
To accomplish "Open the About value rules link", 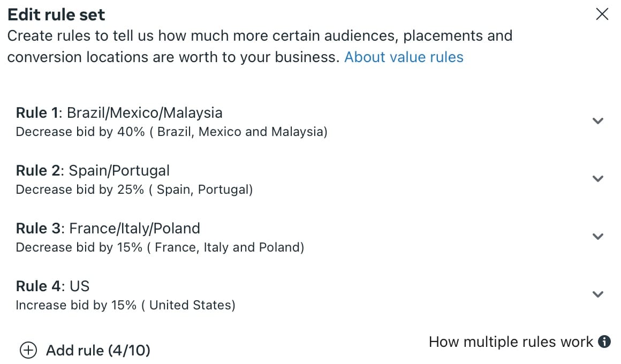I will tap(403, 57).
